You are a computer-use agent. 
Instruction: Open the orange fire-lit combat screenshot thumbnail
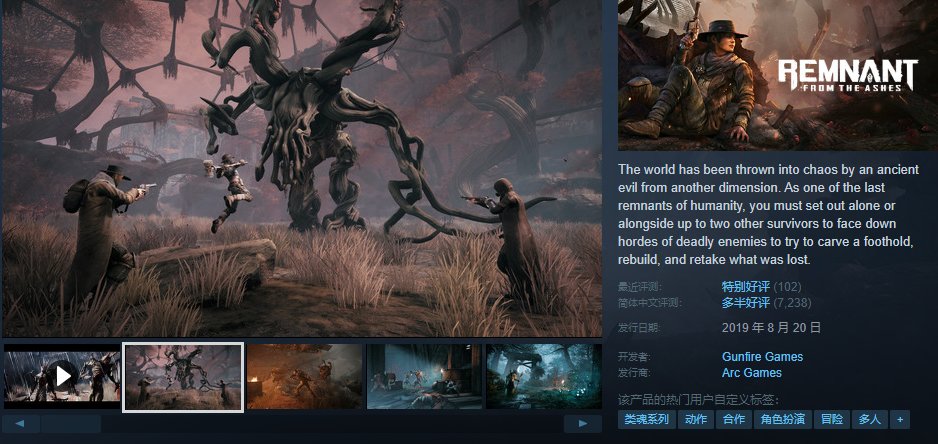[304, 376]
